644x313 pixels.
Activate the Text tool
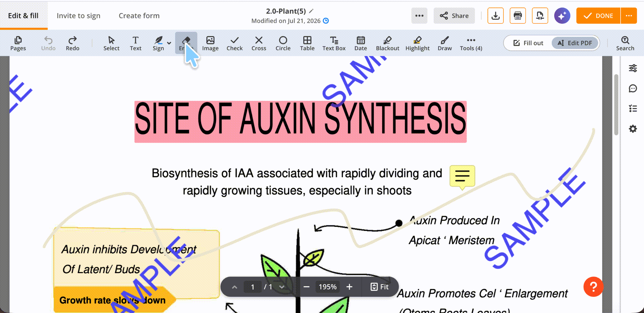click(136, 43)
